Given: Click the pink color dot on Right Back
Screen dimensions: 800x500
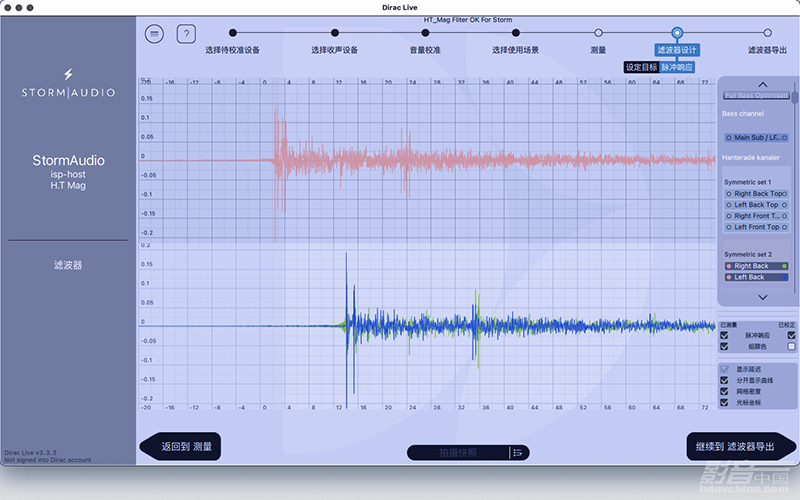Looking at the screenshot, I should [729, 266].
